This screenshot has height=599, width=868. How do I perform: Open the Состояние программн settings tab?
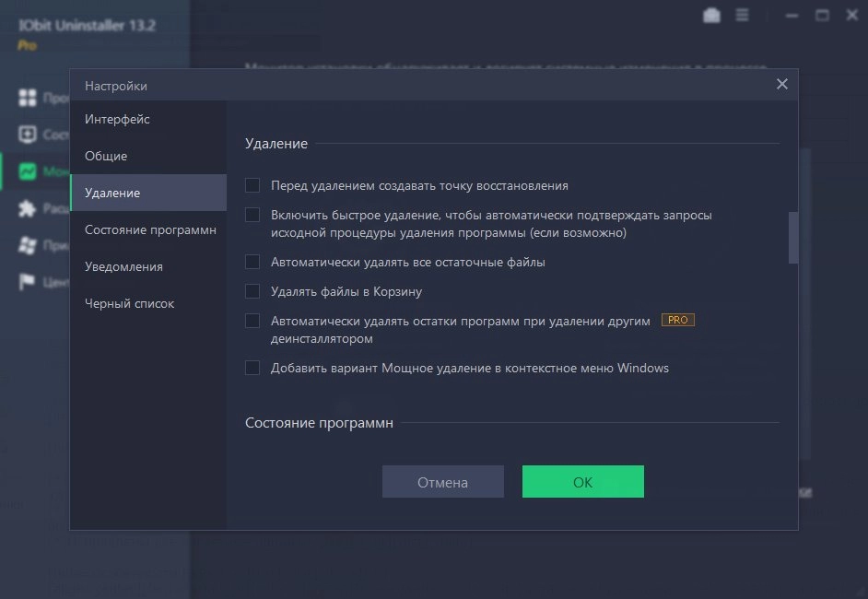(x=148, y=229)
